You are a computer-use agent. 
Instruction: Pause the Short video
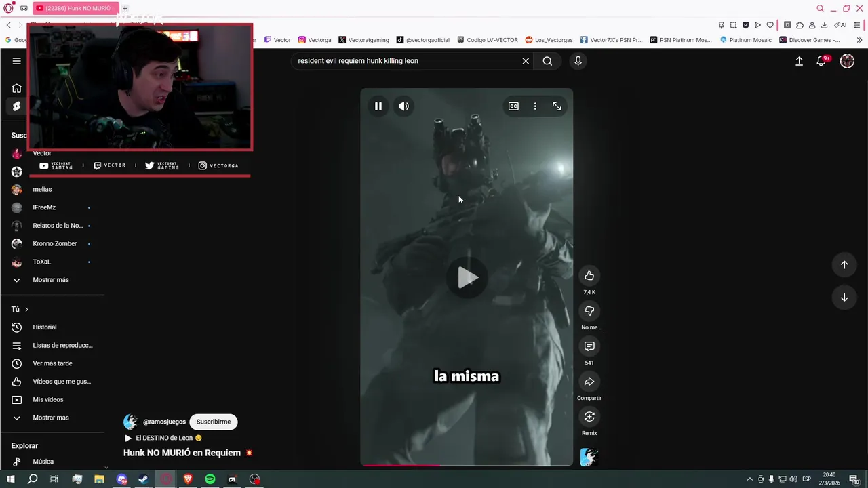point(378,106)
